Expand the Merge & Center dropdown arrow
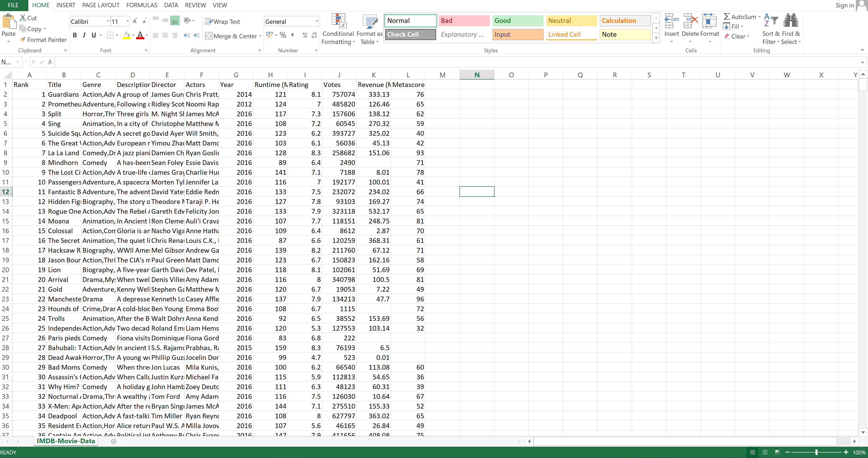This screenshot has width=868, height=458. click(x=260, y=36)
